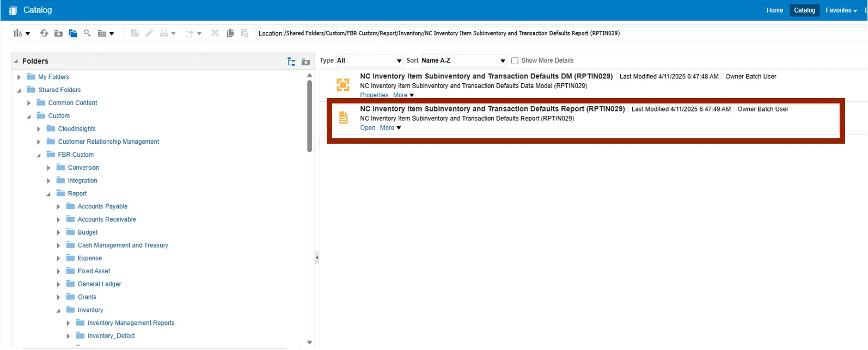Collapse the Report tree node
The height and width of the screenshot is (350, 868).
(48, 194)
